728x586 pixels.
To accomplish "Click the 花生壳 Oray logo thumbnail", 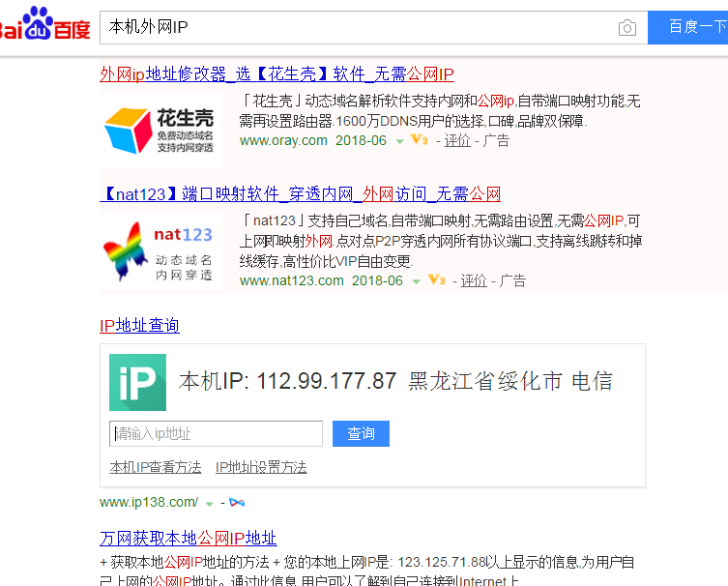I will [160, 130].
